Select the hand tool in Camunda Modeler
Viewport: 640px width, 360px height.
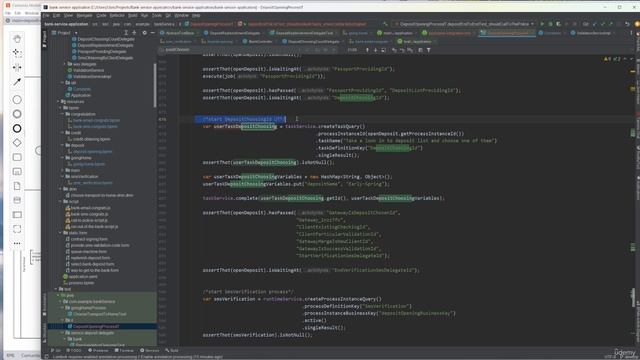17,39
